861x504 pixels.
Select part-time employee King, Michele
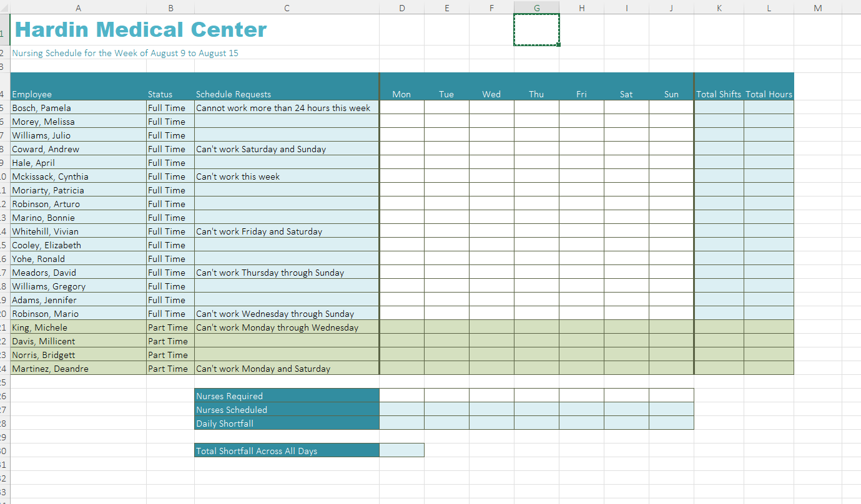coord(79,327)
